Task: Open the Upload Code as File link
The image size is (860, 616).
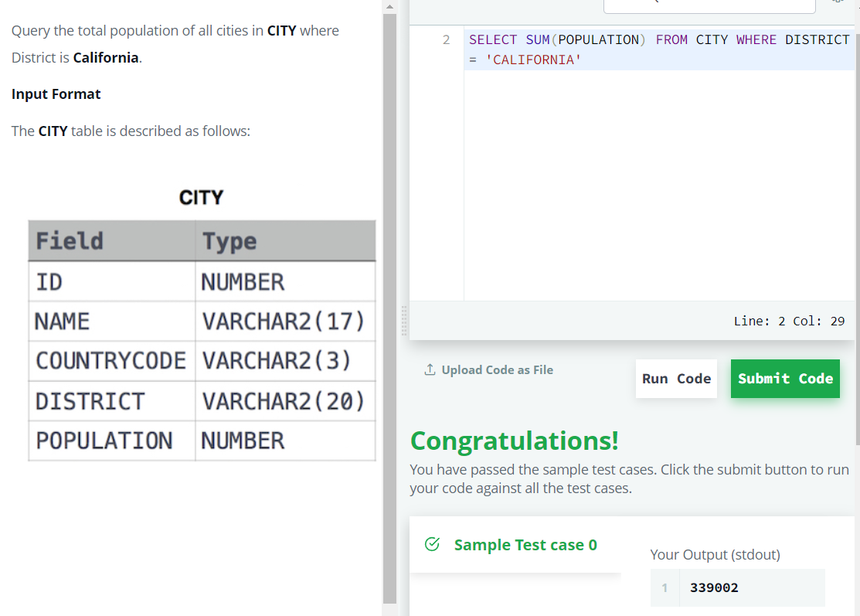Action: (x=498, y=369)
